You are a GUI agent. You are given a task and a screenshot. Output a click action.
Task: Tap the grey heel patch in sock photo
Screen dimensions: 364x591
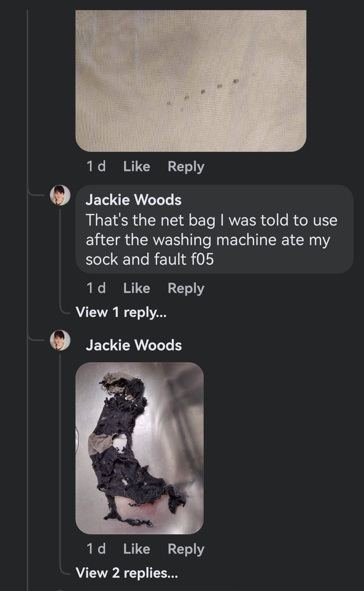pyautogui.click(x=99, y=443)
